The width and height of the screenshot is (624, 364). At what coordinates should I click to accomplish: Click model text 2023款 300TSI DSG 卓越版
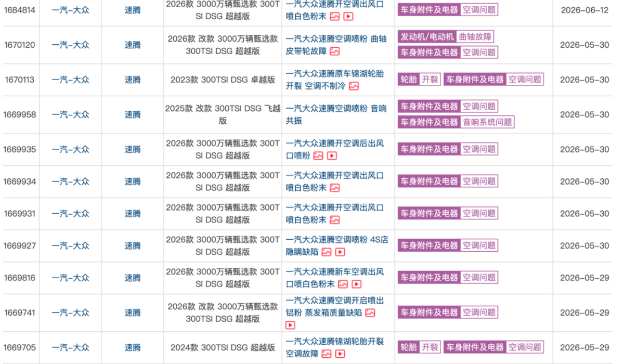223,80
